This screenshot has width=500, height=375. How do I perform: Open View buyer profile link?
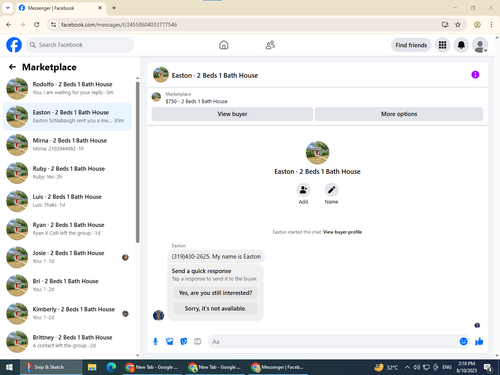tap(342, 232)
